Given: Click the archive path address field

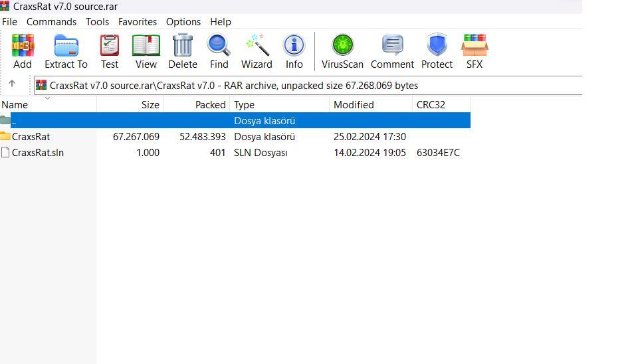Looking at the screenshot, I should tap(308, 86).
